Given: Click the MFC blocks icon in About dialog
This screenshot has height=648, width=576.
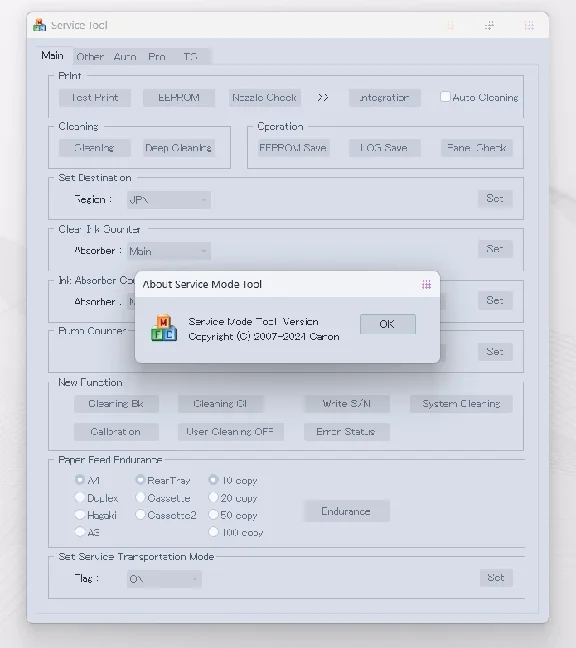Looking at the screenshot, I should pyautogui.click(x=164, y=328).
